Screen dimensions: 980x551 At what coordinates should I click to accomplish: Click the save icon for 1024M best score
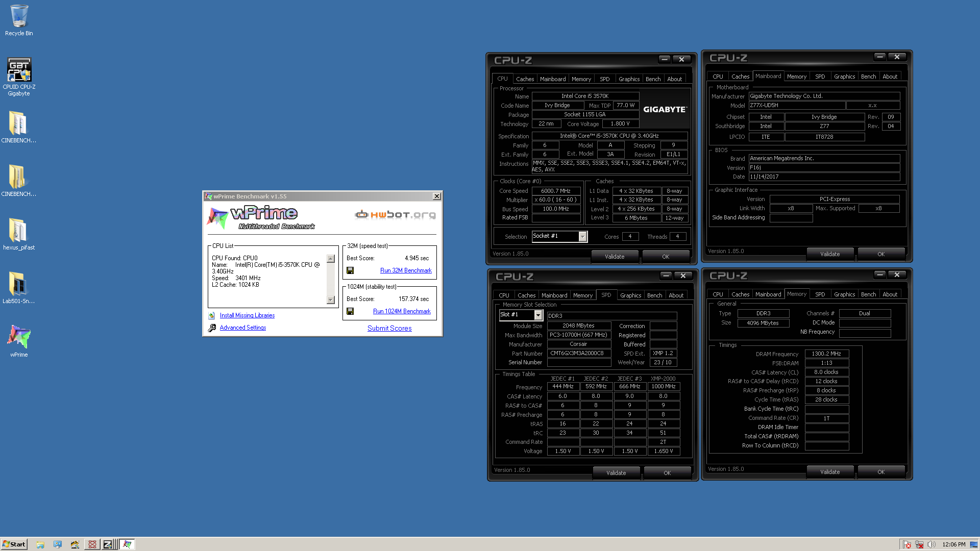tap(350, 311)
